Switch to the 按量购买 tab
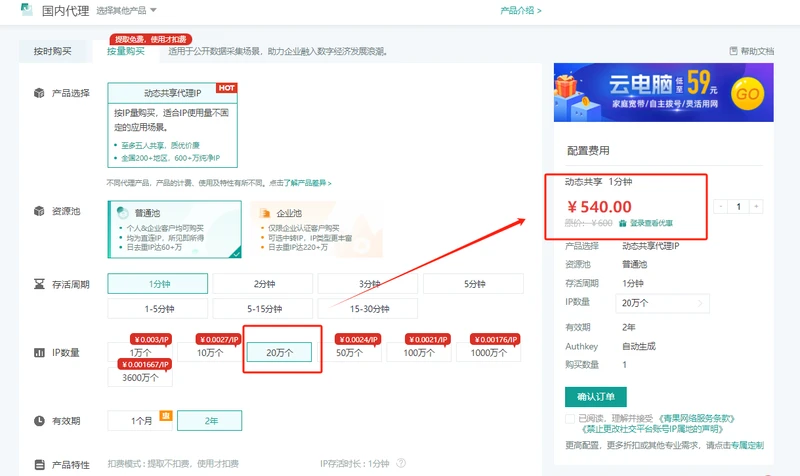 pos(126,51)
